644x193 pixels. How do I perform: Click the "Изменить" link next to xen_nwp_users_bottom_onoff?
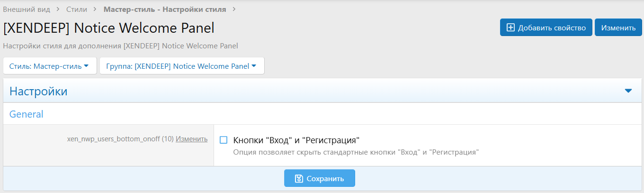click(x=191, y=139)
